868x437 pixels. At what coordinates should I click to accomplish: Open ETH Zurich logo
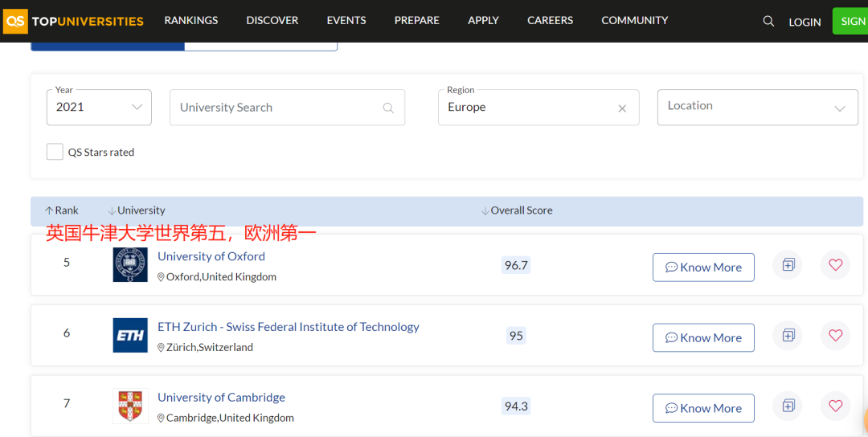(130, 335)
